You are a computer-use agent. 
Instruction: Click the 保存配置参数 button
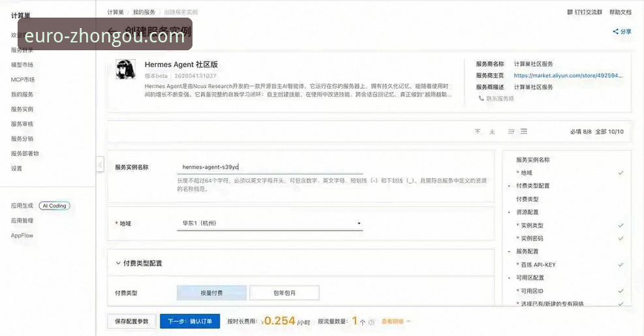coord(132,321)
